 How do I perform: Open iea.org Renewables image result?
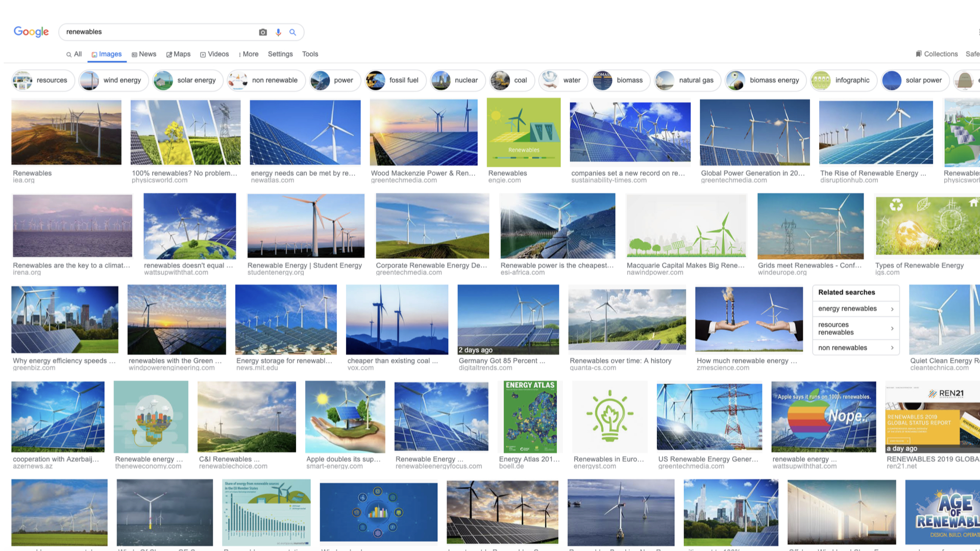[66, 132]
